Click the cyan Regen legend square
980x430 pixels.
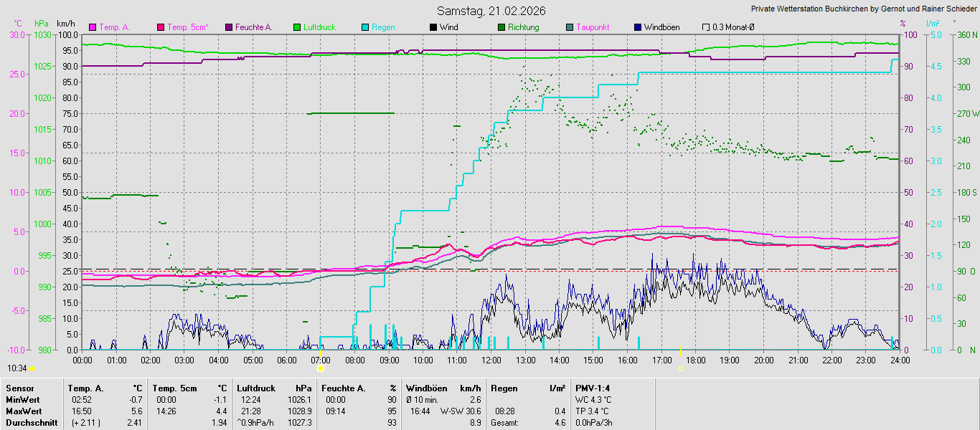tap(365, 27)
